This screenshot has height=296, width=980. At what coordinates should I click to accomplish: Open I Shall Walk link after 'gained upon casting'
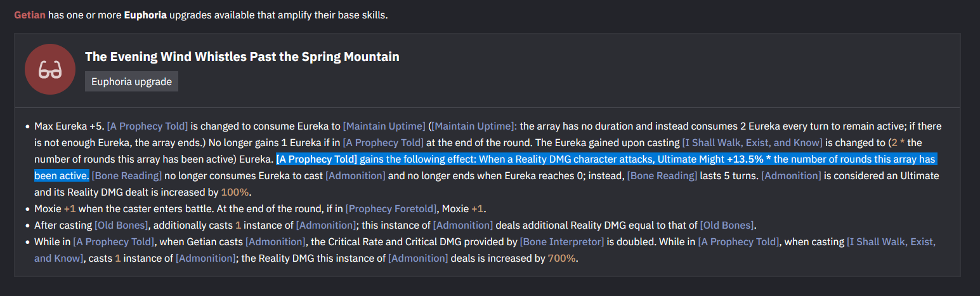(x=752, y=142)
